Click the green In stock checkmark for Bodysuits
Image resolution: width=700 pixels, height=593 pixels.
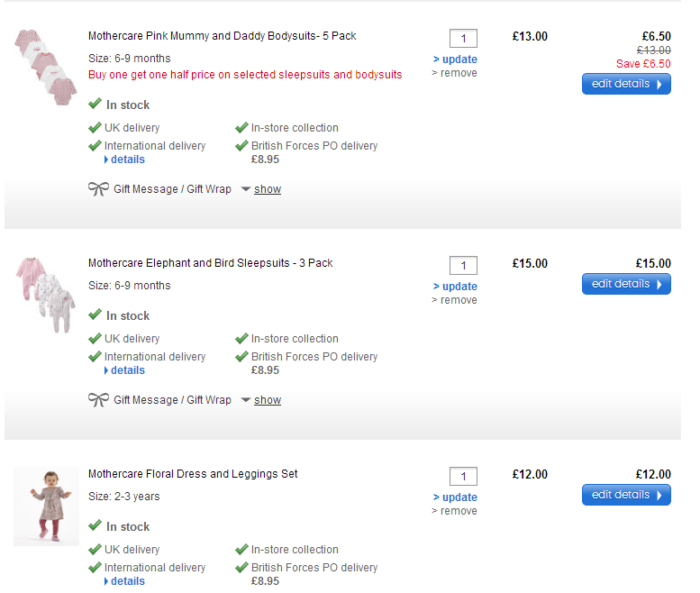(x=95, y=105)
